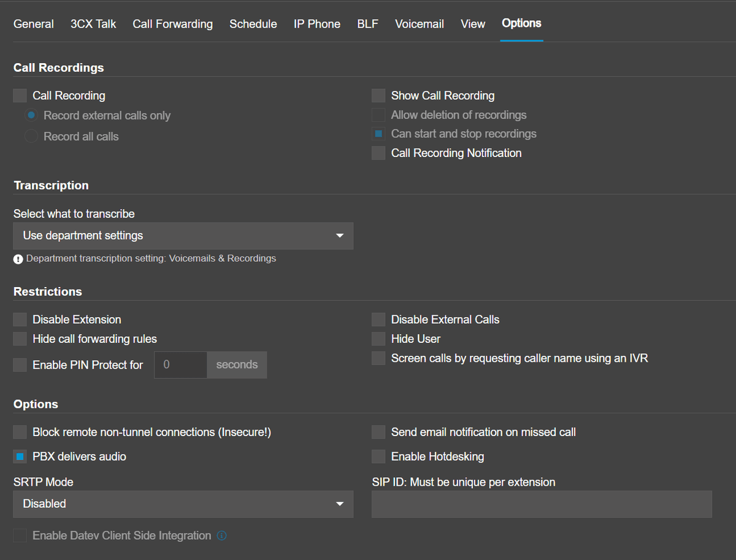Check the Disable Extension box
The height and width of the screenshot is (560, 736).
(20, 320)
